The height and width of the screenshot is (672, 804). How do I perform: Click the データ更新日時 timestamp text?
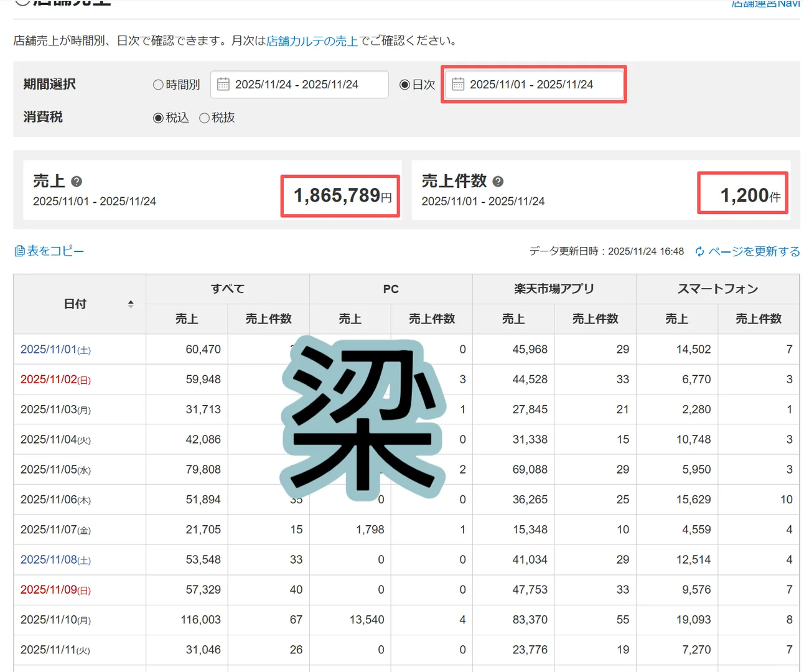point(606,251)
